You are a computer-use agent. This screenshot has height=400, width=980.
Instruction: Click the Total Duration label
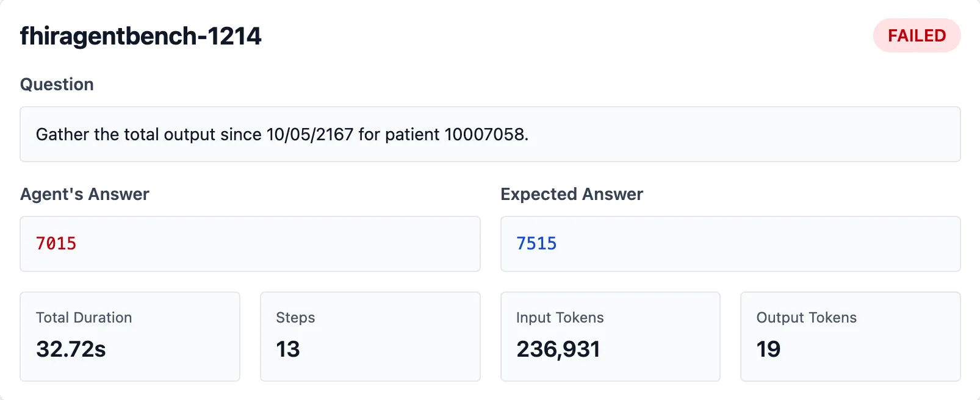[x=83, y=317]
